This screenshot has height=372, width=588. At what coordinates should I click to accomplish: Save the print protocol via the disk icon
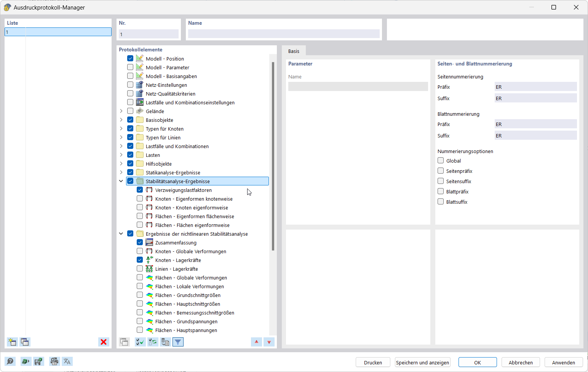[38, 361]
